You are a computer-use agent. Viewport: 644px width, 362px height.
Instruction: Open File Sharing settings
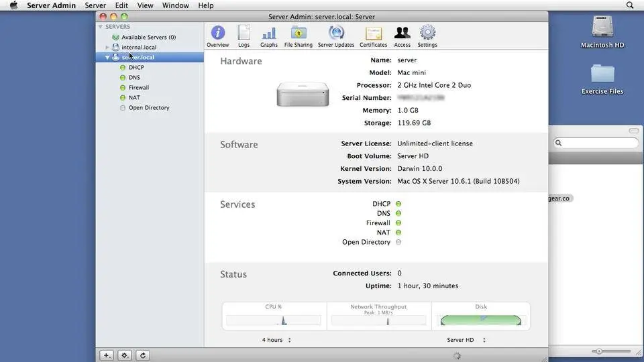coord(298,36)
